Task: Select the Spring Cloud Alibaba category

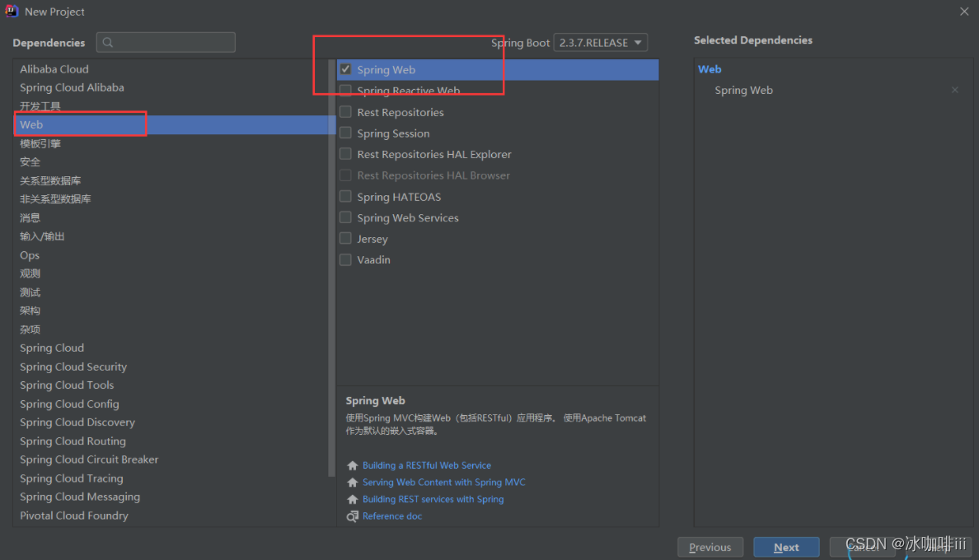Action: point(171,87)
